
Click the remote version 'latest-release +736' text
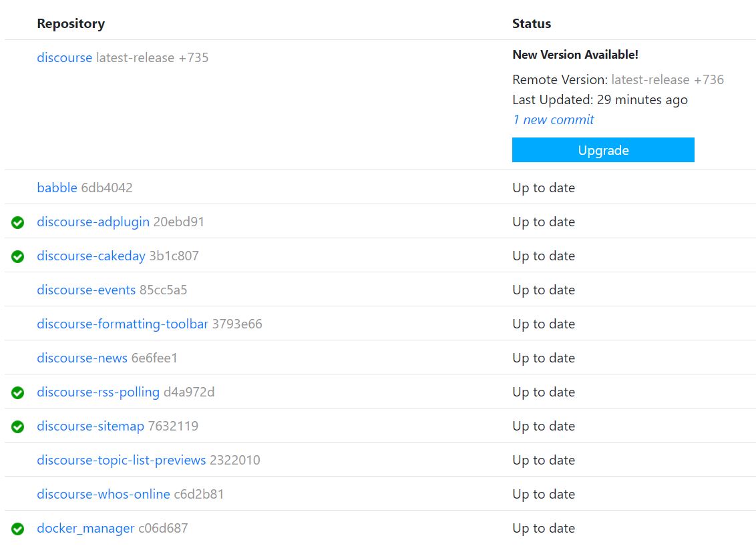668,79
